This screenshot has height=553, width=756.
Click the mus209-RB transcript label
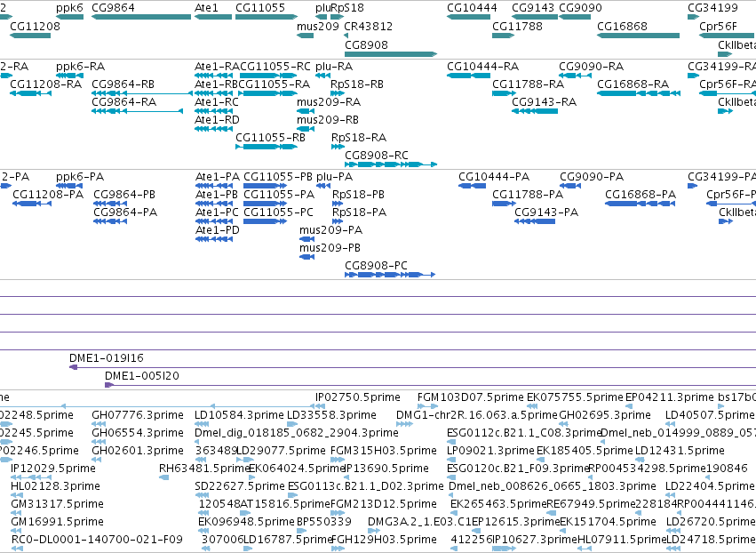click(x=328, y=120)
